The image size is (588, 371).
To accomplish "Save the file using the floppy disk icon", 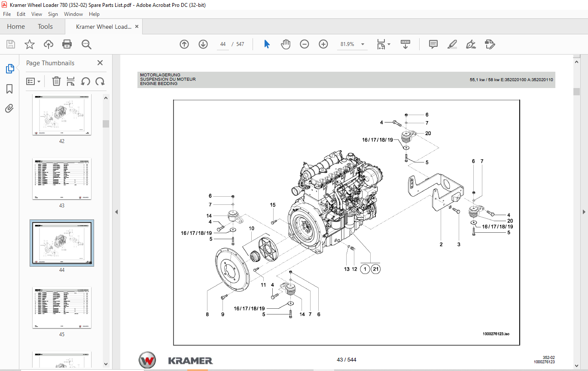I will pos(11,44).
